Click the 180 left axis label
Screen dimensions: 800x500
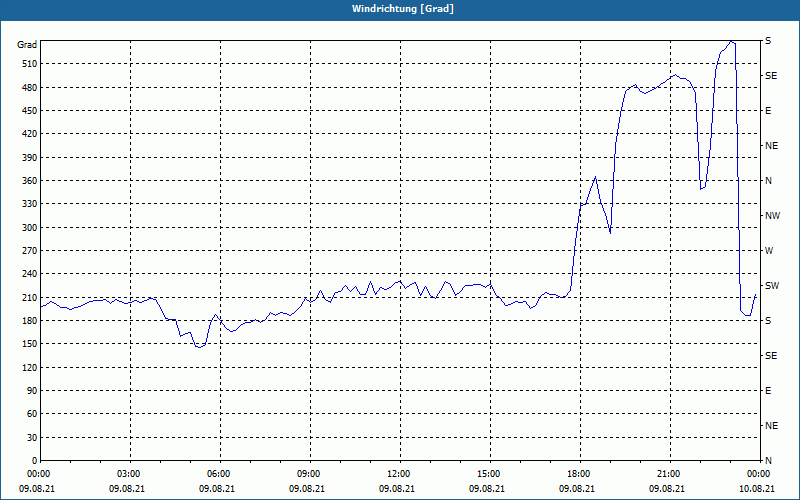(30, 321)
